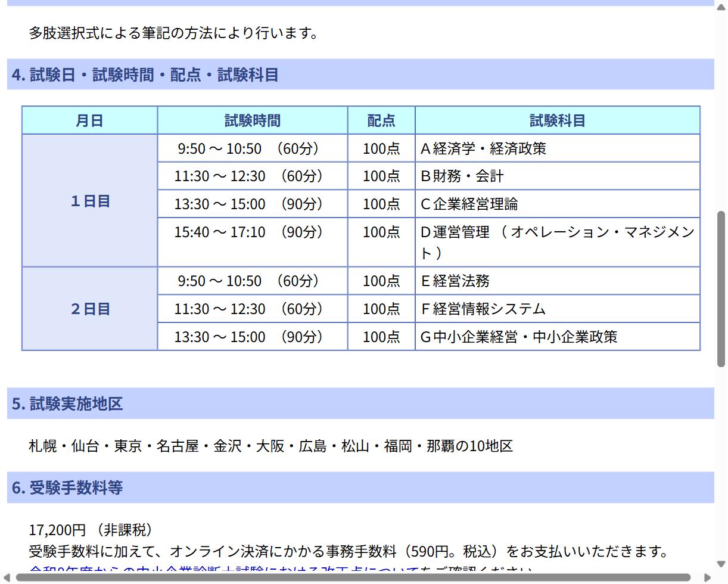Viewport: 728px width, 584px height.
Task: Click the time cell for F経営情報システム
Action: 253,309
